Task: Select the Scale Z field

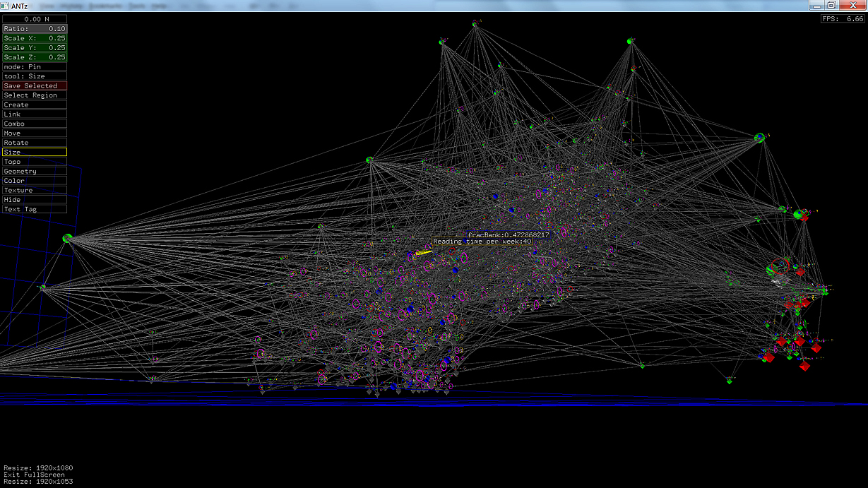Action: point(35,57)
